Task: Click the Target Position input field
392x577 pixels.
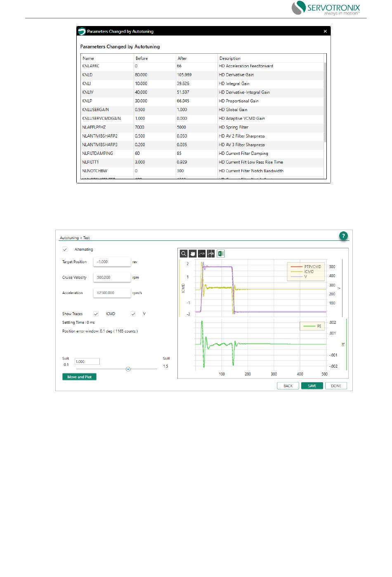Action: coord(112,262)
